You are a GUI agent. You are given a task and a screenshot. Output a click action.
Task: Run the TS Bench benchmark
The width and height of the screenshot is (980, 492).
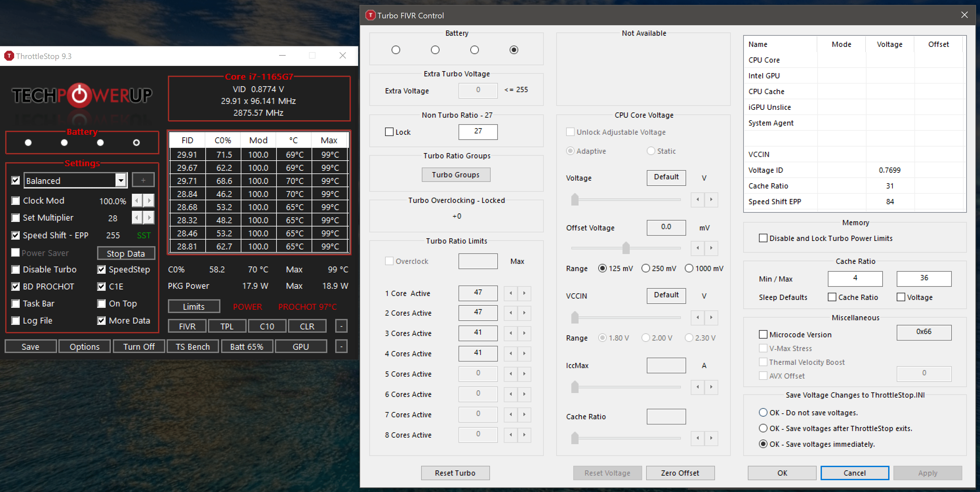[193, 346]
